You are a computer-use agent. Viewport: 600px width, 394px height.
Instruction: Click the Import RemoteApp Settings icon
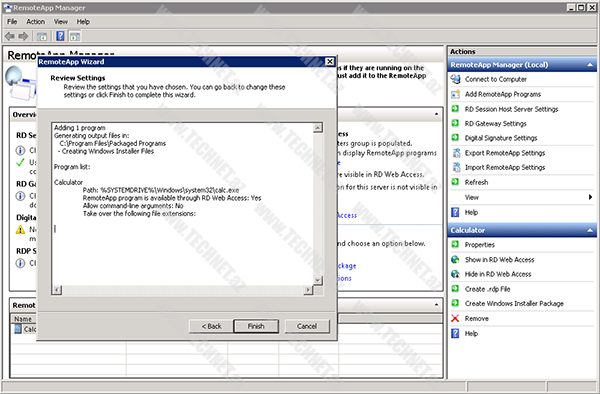(x=456, y=167)
